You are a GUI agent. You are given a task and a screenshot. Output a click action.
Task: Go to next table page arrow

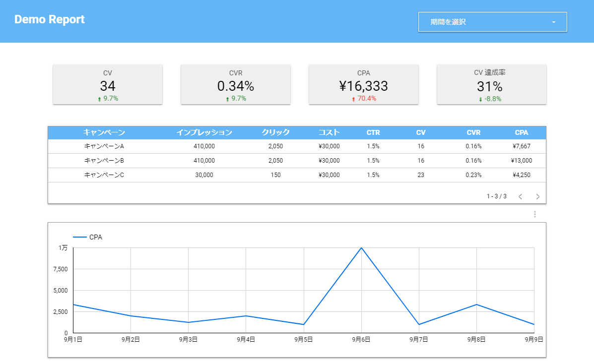pyautogui.click(x=537, y=196)
